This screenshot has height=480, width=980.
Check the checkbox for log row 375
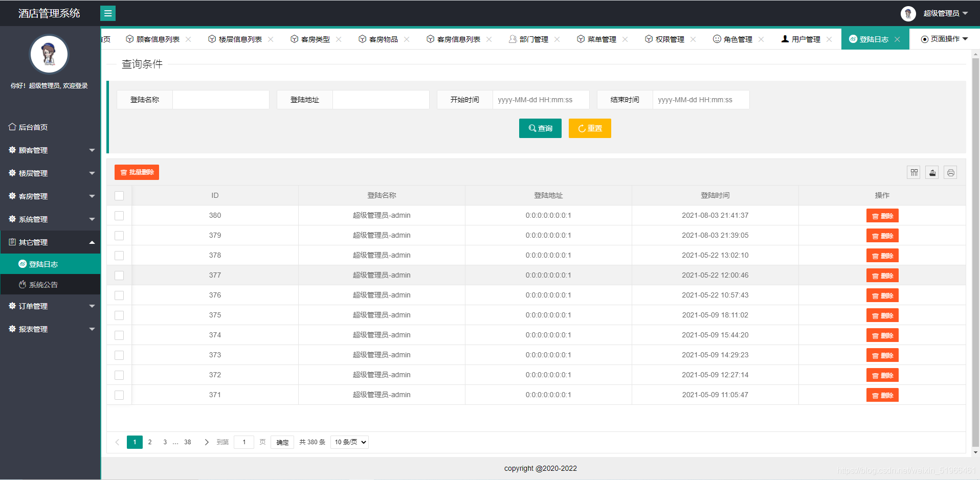pyautogui.click(x=119, y=315)
